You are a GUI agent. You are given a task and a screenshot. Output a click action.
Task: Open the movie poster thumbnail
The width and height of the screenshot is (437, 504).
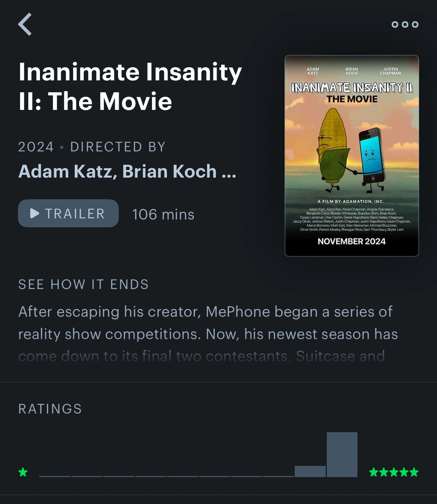352,156
